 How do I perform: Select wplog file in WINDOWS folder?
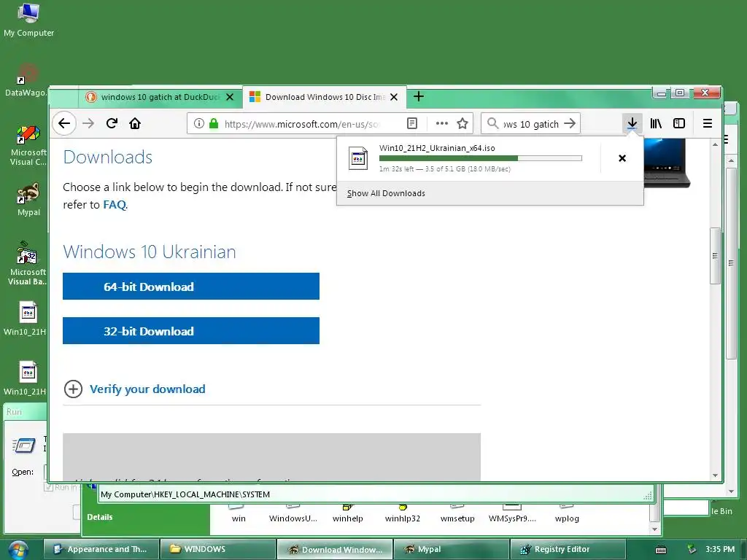[567, 514]
